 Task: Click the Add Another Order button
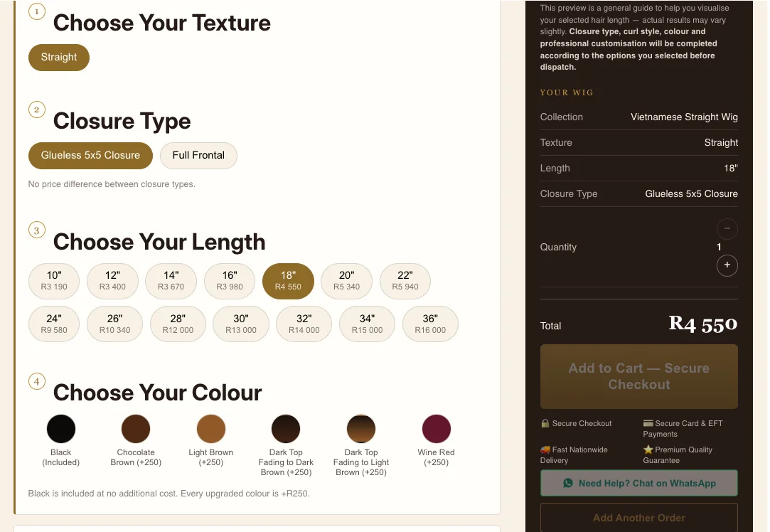(639, 518)
